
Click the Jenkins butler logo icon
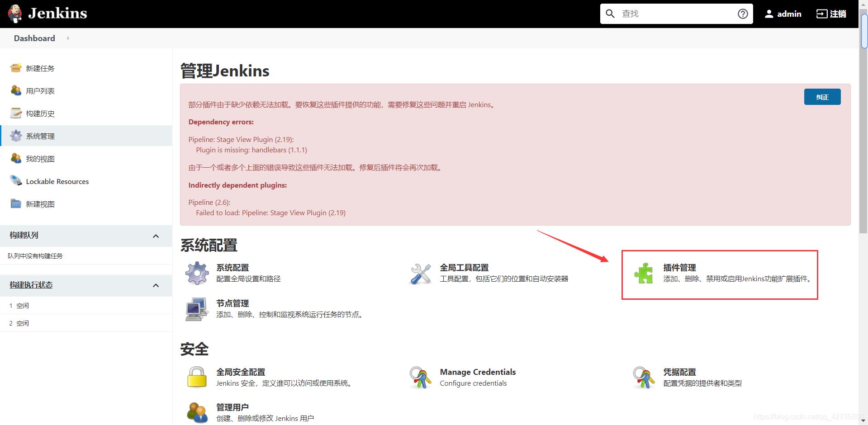pos(15,14)
